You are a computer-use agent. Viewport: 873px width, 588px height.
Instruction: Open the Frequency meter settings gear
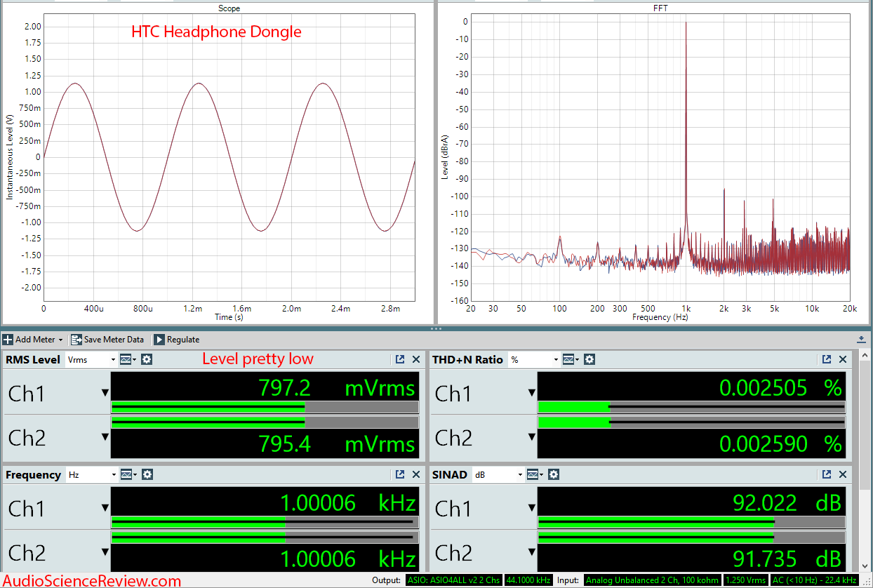pos(147,474)
